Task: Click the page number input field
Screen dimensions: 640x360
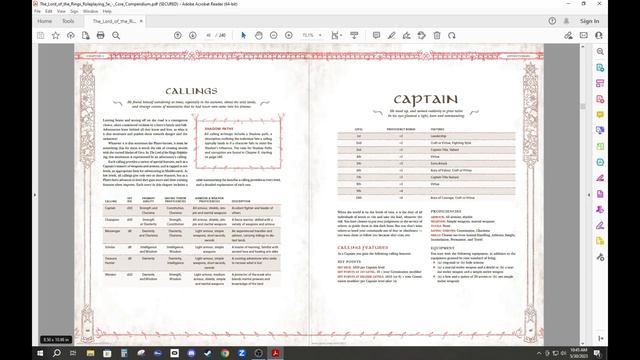Action: click(209, 36)
